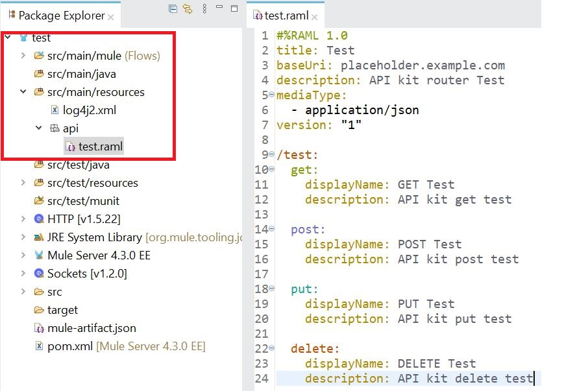The width and height of the screenshot is (588, 391).
Task: Click the api package icon
Action: click(55, 128)
